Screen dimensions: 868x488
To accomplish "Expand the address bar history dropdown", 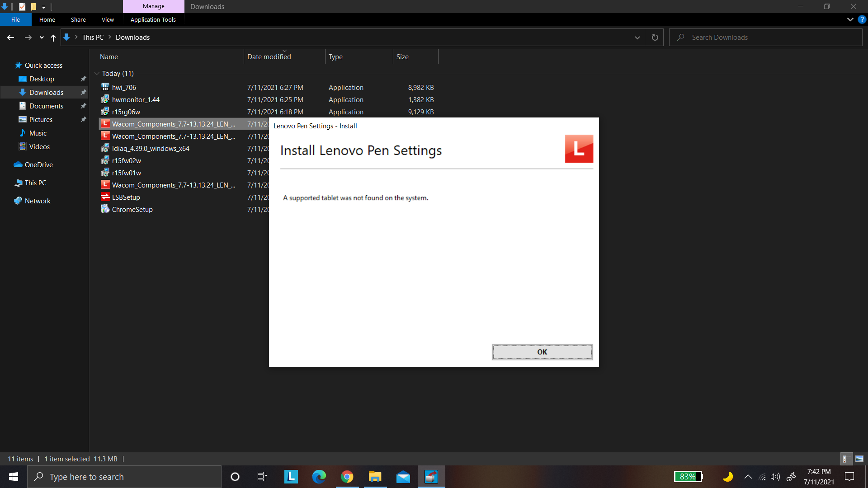I will click(637, 38).
